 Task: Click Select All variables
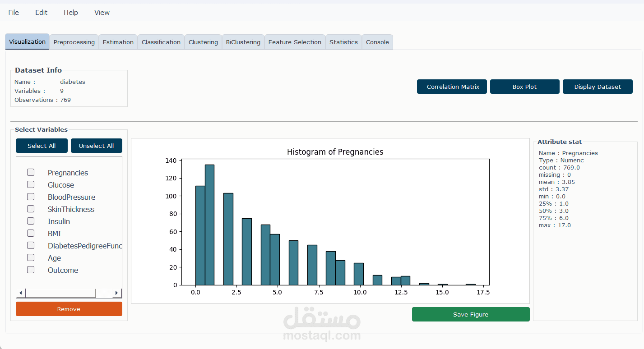(42, 146)
